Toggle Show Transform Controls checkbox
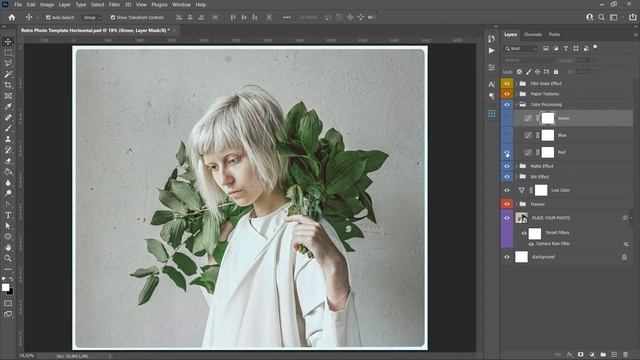Image resolution: width=640 pixels, height=360 pixels. click(x=113, y=18)
